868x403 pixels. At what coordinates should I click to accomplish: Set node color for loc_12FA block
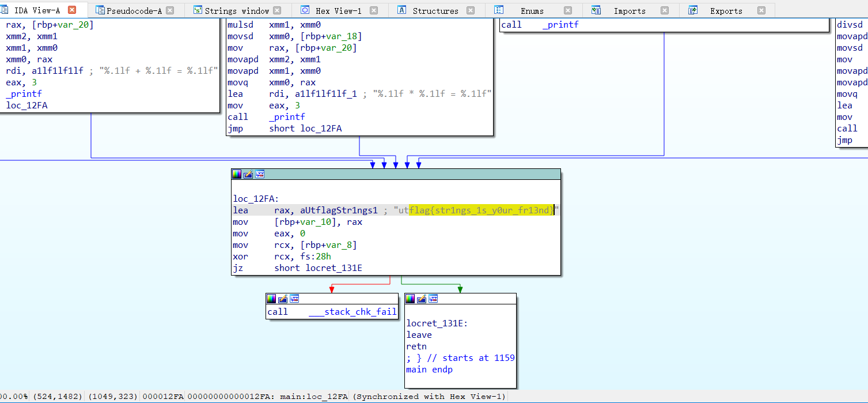click(237, 174)
